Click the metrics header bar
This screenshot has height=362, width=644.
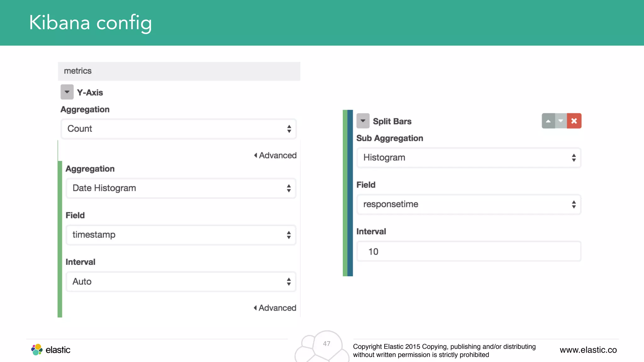coord(179,71)
